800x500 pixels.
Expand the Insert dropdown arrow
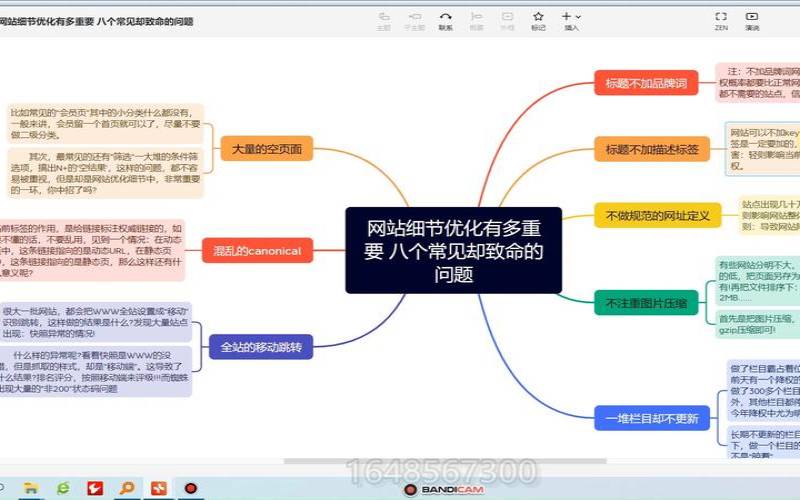tap(578, 17)
